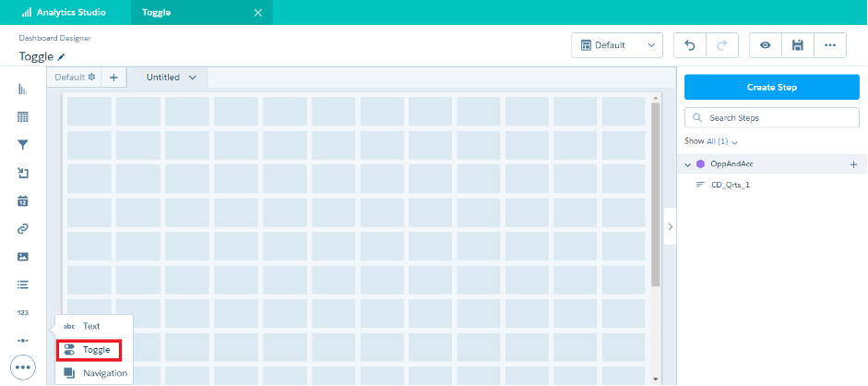Select the Link widget icon

point(23,229)
